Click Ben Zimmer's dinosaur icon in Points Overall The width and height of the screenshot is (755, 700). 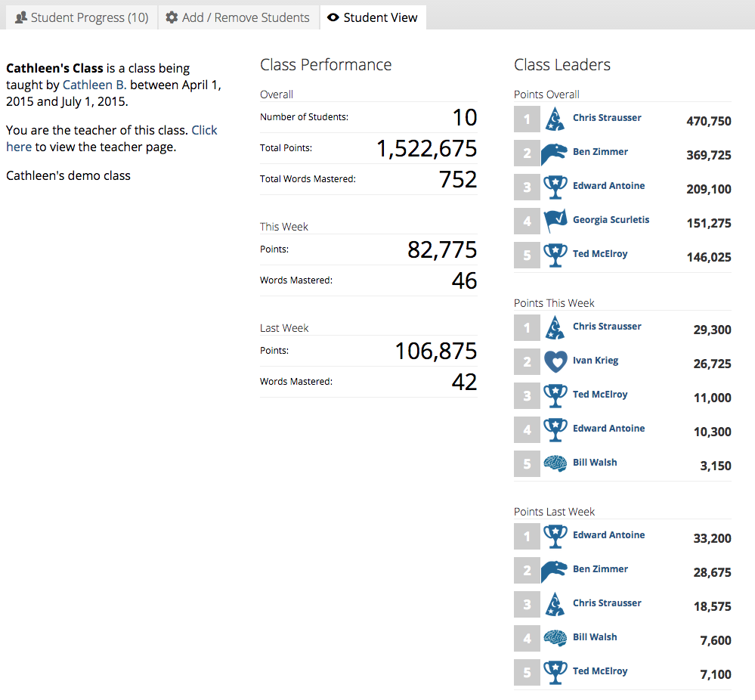[x=555, y=153]
